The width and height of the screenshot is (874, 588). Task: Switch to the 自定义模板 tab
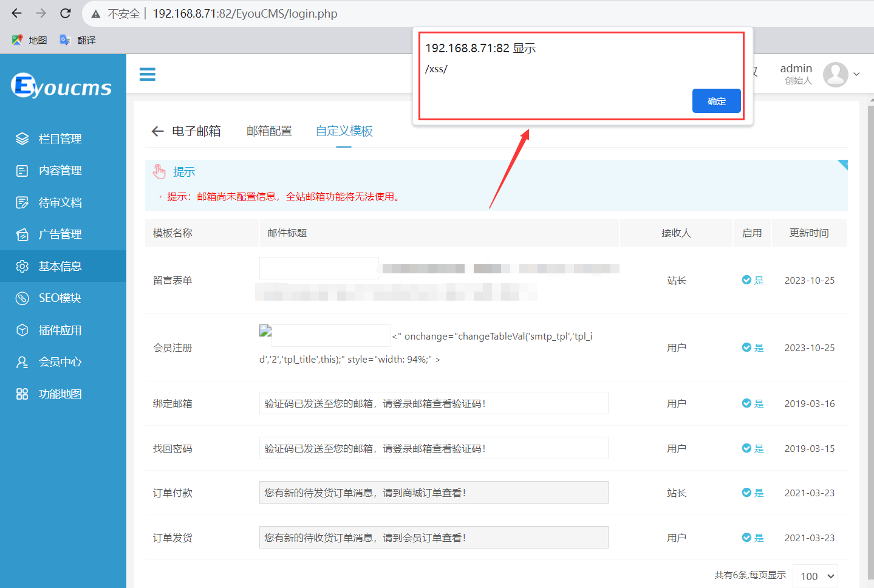(x=344, y=131)
